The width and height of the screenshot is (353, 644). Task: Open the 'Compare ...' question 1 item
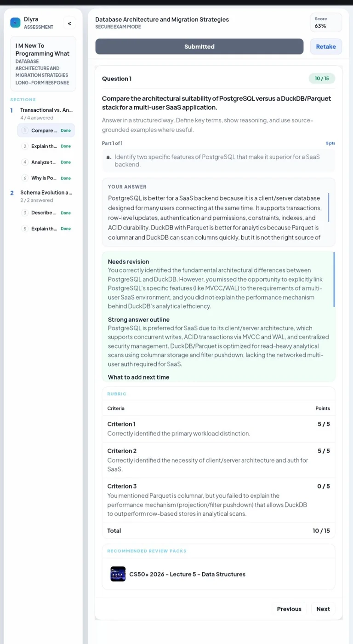click(46, 131)
